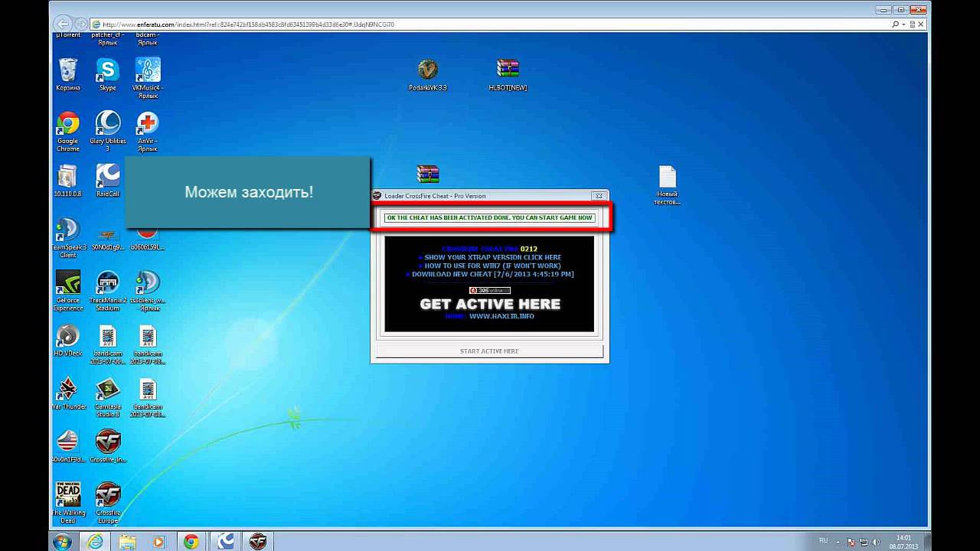
Task: Close the Loader CrossFire Cheat window
Action: click(599, 196)
